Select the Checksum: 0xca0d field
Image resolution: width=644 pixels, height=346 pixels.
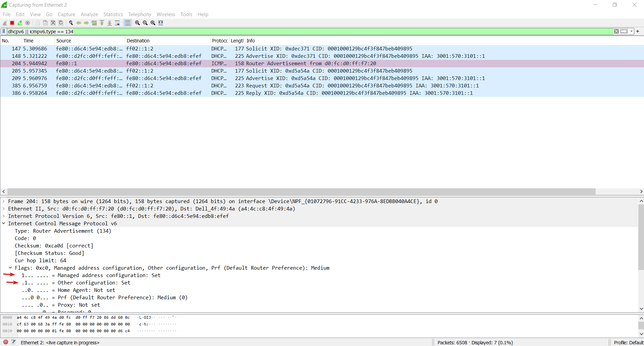[54, 246]
